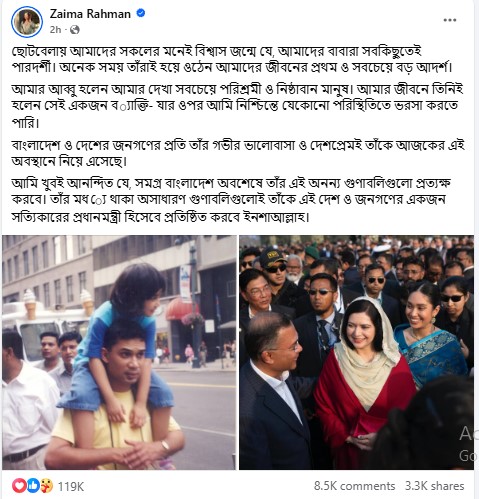Viewport: 479px width, 499px height.
Task: Click the care hug reaction emoji
Action: [x=47, y=486]
